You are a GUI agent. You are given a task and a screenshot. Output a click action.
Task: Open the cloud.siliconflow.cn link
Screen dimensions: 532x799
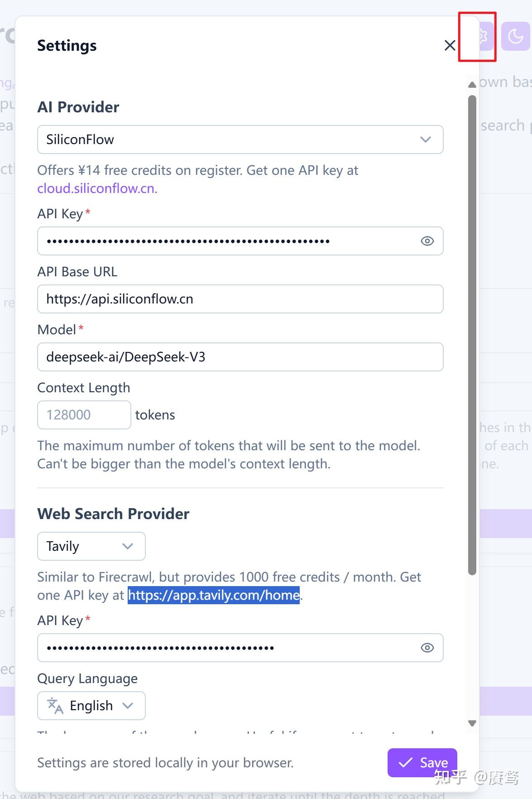point(96,188)
